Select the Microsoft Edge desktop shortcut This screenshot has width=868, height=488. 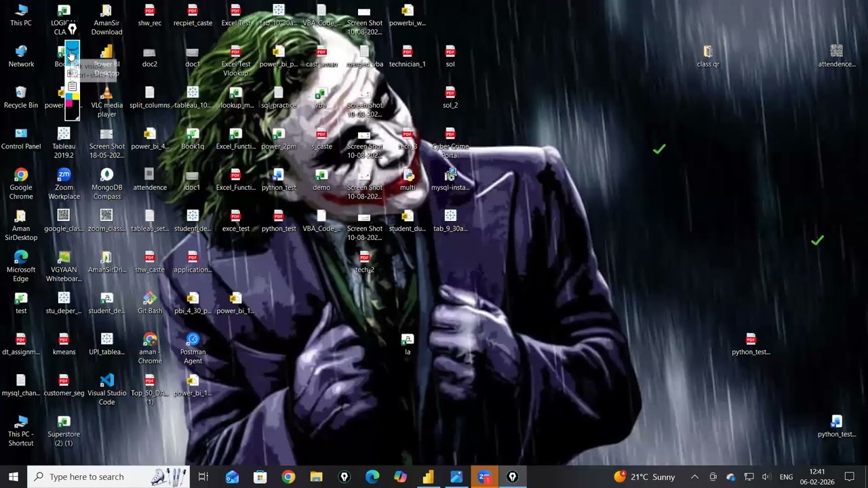[21, 266]
